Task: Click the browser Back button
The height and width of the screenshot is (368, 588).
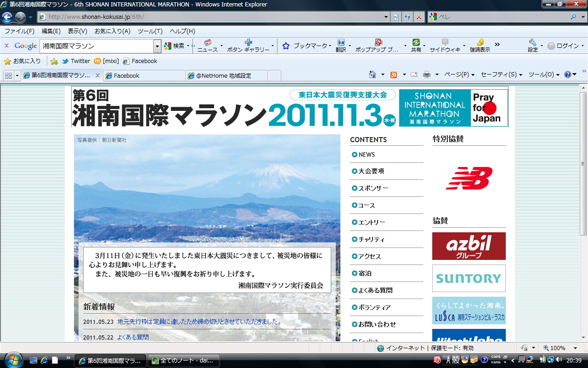Action: coord(7,17)
